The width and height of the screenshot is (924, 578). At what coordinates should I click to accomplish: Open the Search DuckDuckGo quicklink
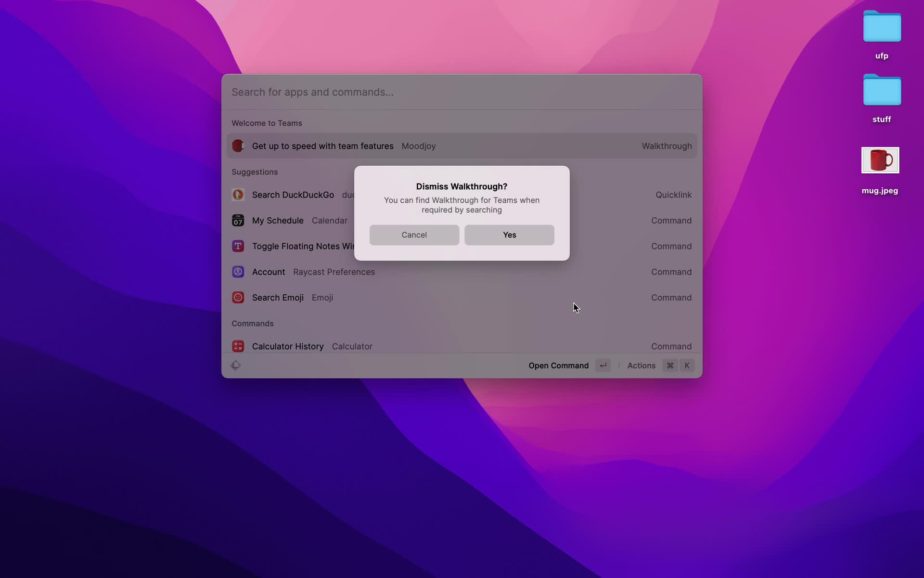293,195
